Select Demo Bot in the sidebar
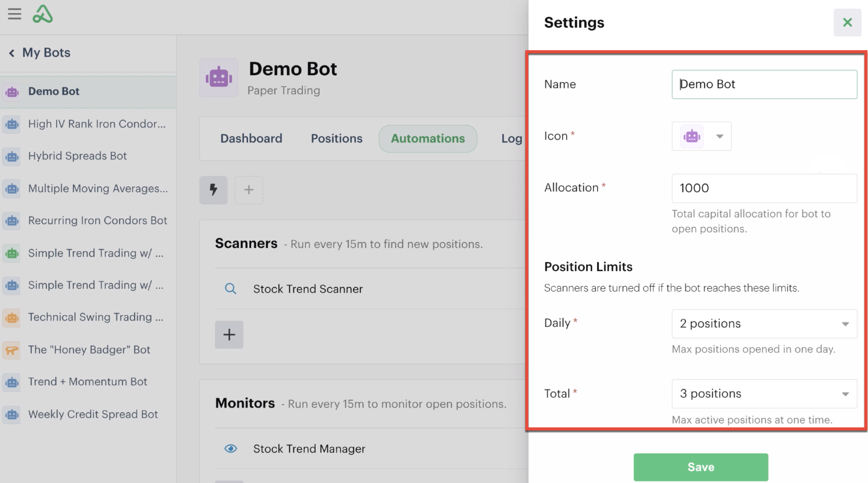 coord(88,92)
